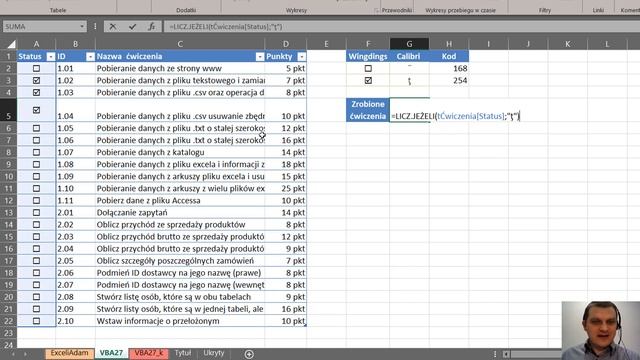
Task: Open the Wykresy group dialog launcher
Action: click(376, 10)
